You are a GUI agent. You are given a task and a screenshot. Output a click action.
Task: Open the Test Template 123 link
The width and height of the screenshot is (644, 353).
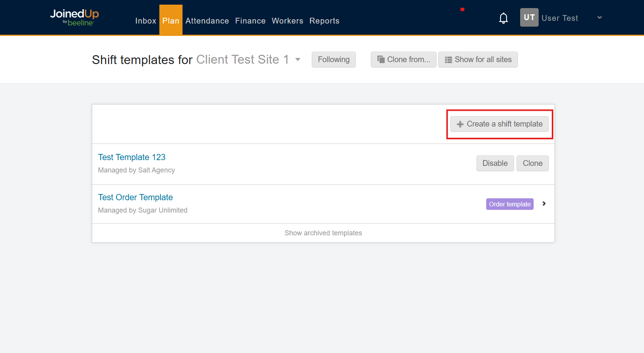tap(132, 157)
